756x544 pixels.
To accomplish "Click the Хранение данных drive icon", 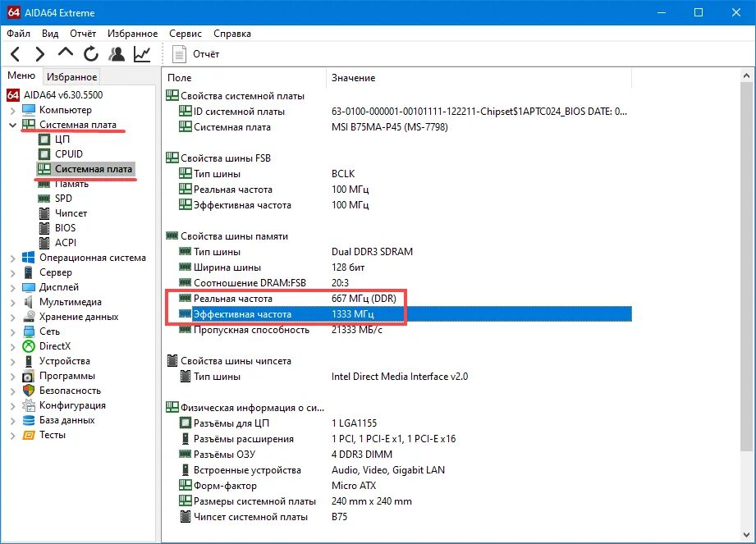I will (x=29, y=317).
